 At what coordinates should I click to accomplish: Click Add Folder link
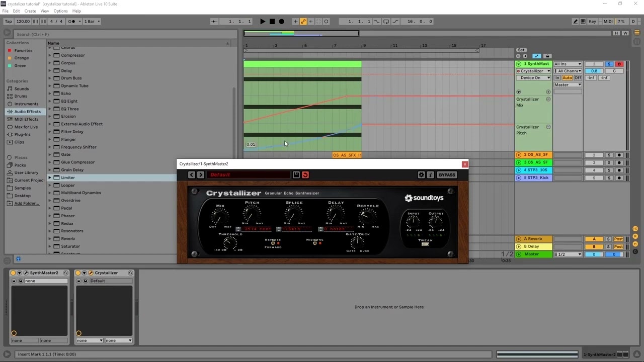27,203
